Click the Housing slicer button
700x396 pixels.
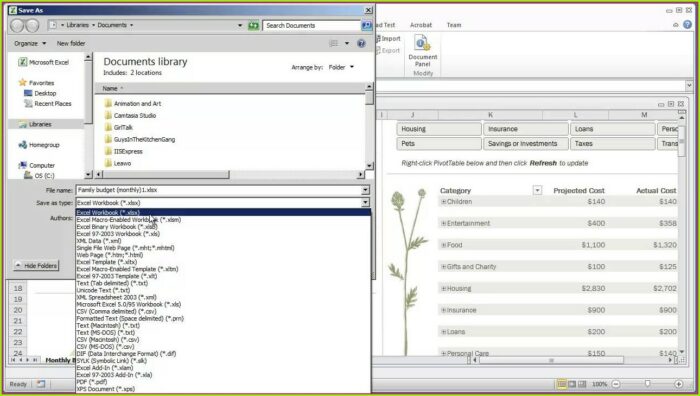[438, 129]
